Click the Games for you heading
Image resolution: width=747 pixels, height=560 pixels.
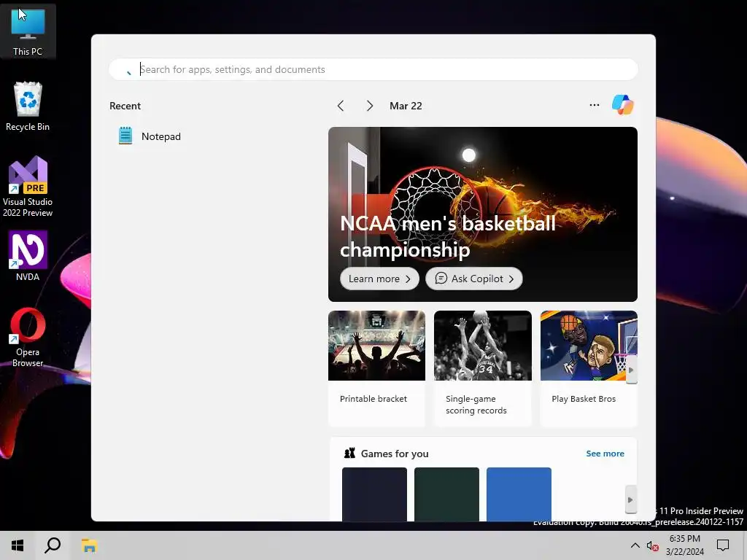click(x=395, y=454)
